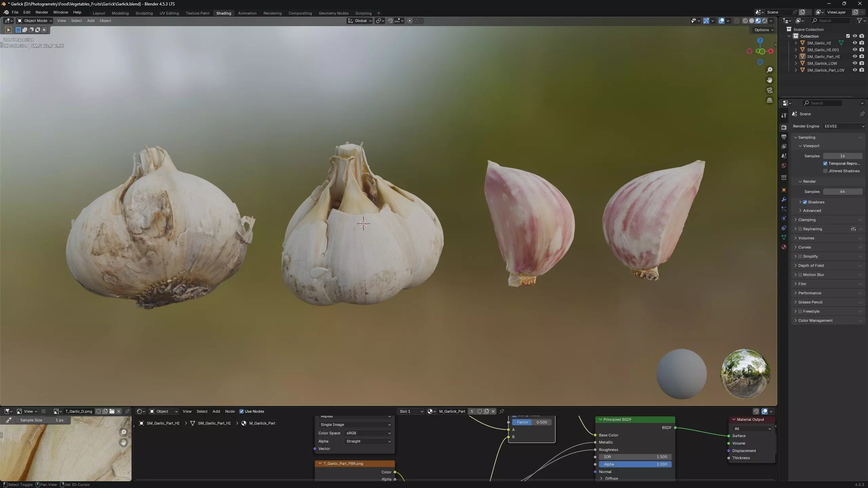Enable Jittered Shadows checkbox
The width and height of the screenshot is (868, 488).
tap(825, 171)
